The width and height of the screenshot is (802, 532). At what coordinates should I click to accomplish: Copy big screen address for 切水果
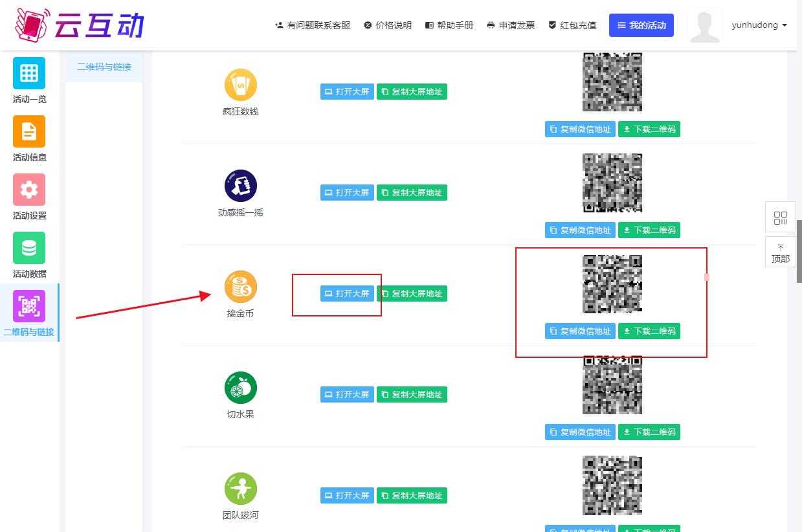(412, 395)
